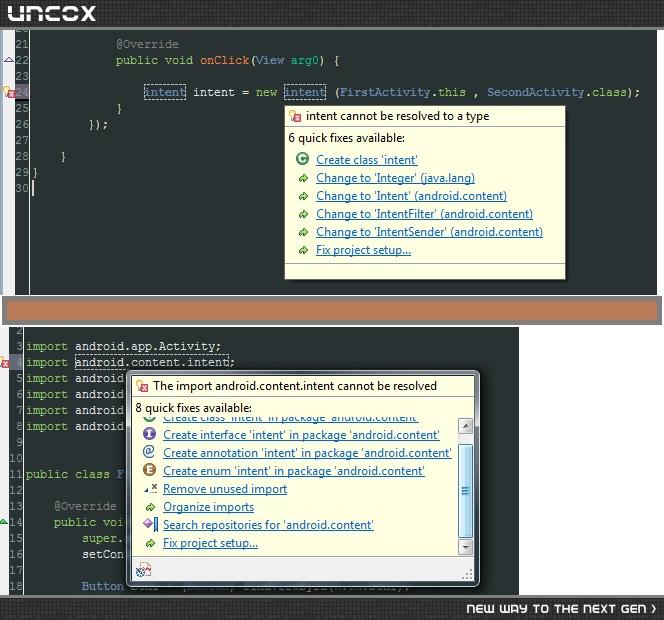Click 'uncox' logo in header
The width and height of the screenshot is (664, 620).
tap(52, 13)
